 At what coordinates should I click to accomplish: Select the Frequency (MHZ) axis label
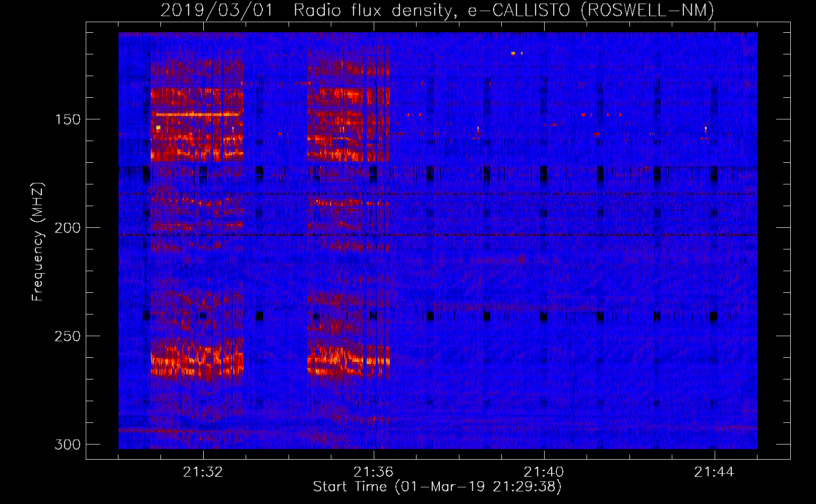point(38,242)
